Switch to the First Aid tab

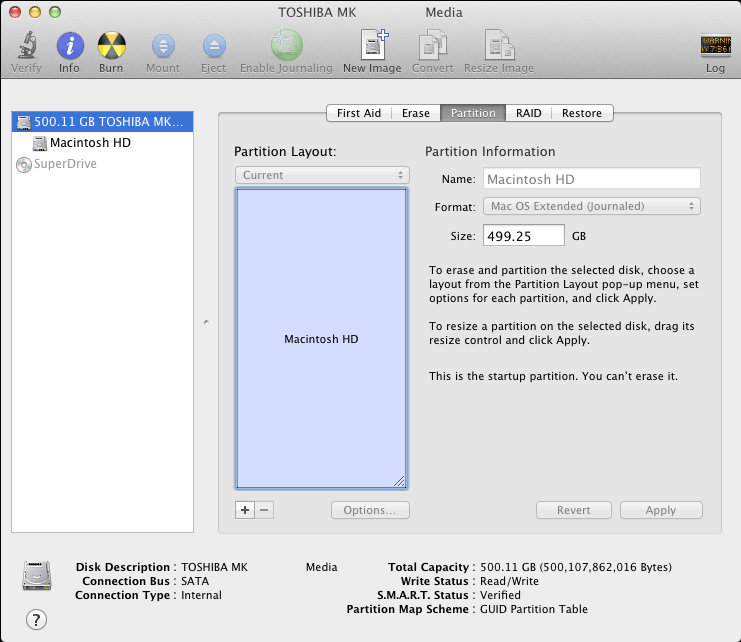click(359, 113)
